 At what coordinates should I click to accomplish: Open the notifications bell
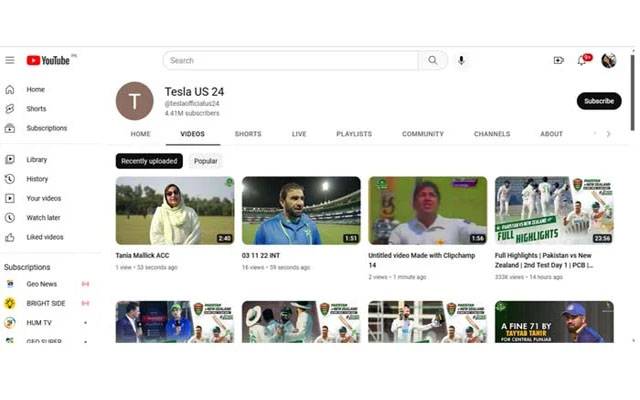[582, 61]
